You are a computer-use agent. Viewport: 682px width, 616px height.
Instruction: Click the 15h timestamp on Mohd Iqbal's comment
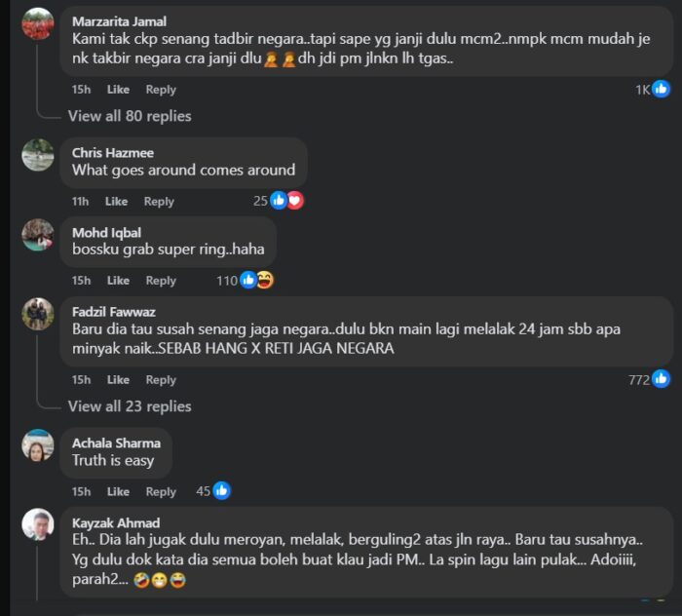pyautogui.click(x=81, y=281)
